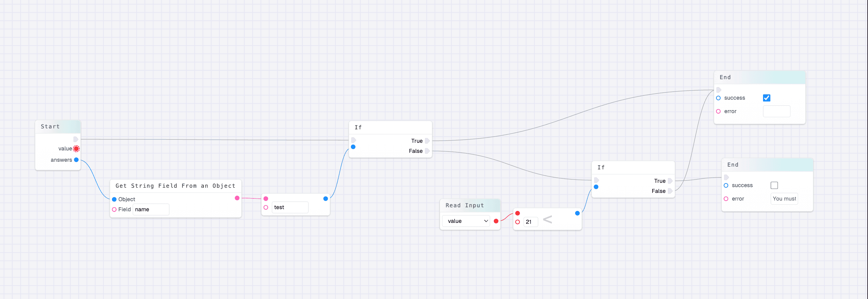Screen dimensions: 868x299
Task: Click the test text field
Action: (290, 207)
